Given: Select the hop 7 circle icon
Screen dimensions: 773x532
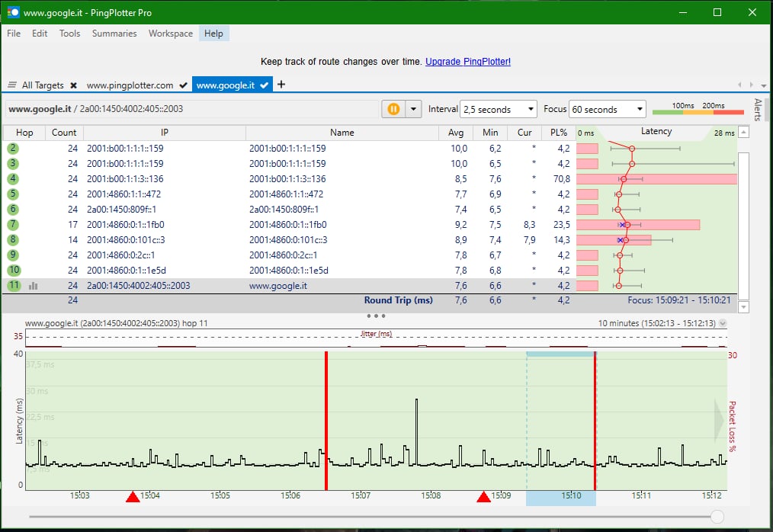Looking at the screenshot, I should pos(13,225).
